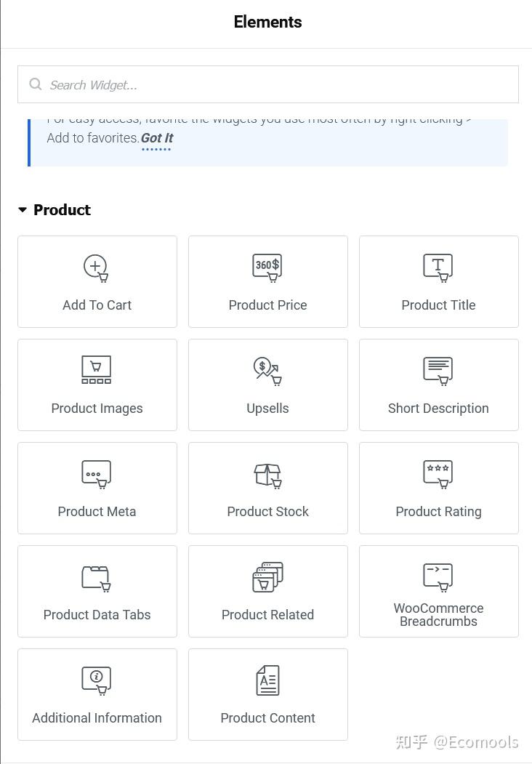Click the WooCommerce Breadcrumbs widget icon
Viewport: 532px width, 764px height.
(438, 577)
